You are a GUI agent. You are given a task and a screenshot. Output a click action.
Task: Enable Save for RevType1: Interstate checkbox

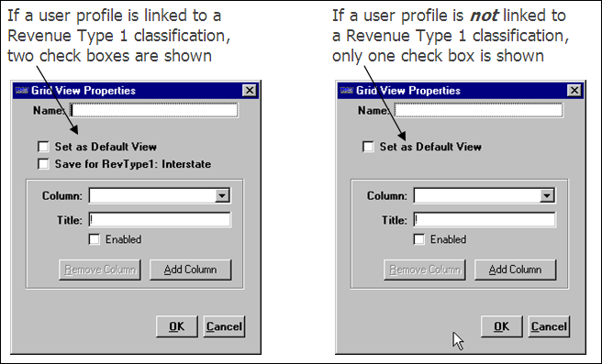click(43, 164)
